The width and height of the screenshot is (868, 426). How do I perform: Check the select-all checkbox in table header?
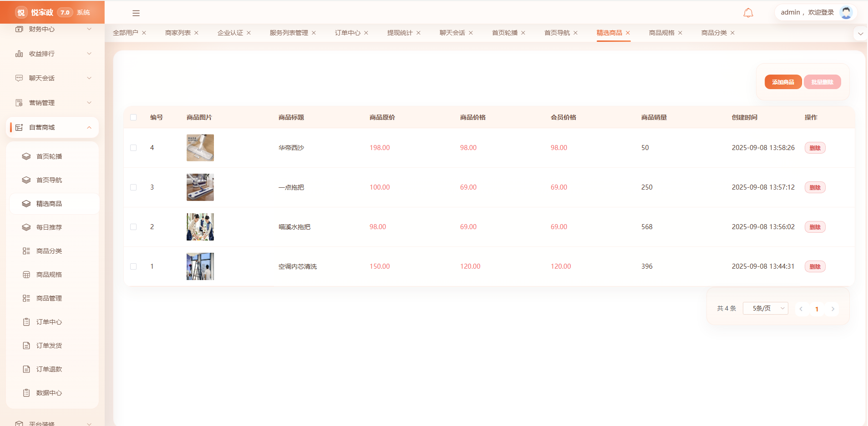133,117
